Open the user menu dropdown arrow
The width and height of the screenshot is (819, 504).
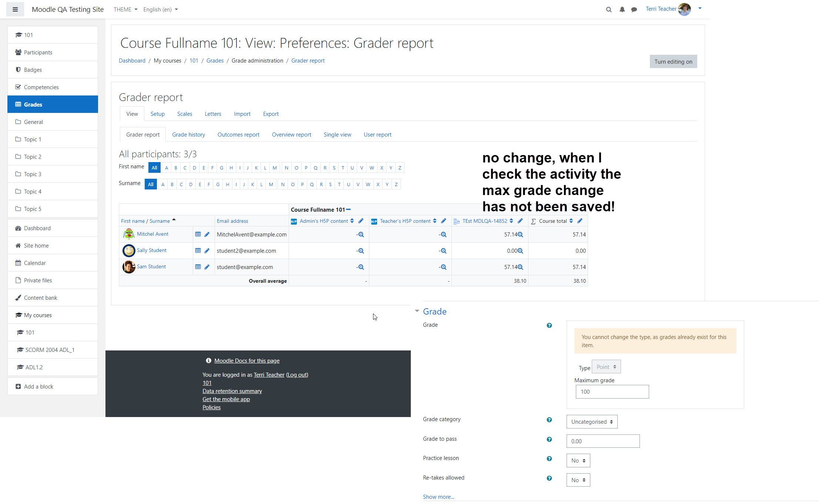(x=700, y=9)
